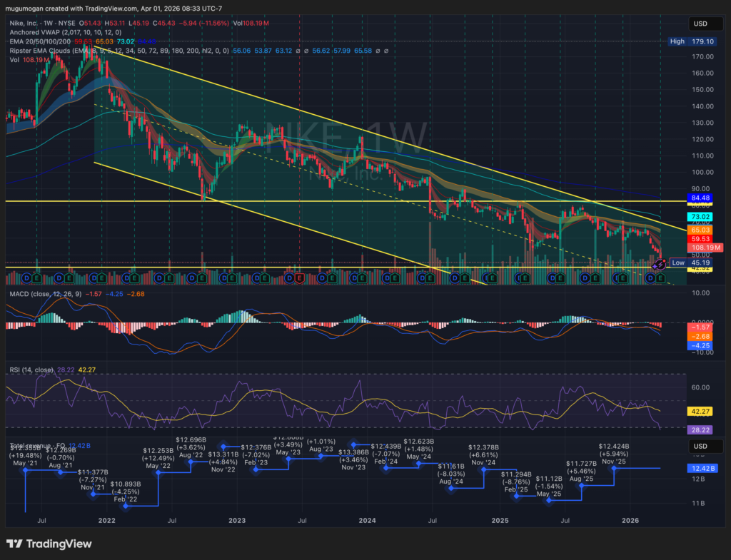Click the 84.48 blue price label
Viewport: 731px width, 560px height.
(x=699, y=198)
